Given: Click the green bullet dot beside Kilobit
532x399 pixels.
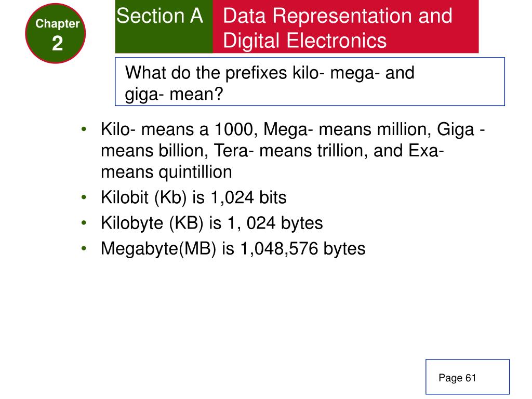Looking at the screenshot, I should (x=84, y=197).
